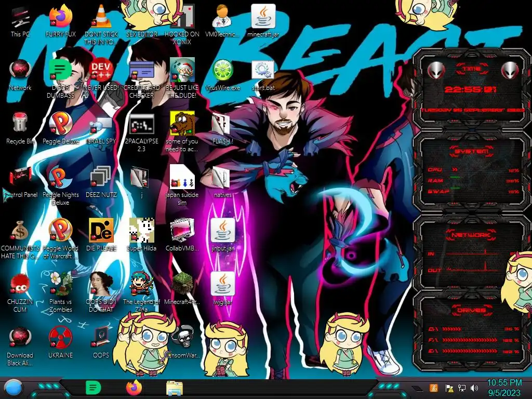Click the SYSTEM header in the gadget
Image resolution: width=532 pixels, height=399 pixels.
click(472, 151)
